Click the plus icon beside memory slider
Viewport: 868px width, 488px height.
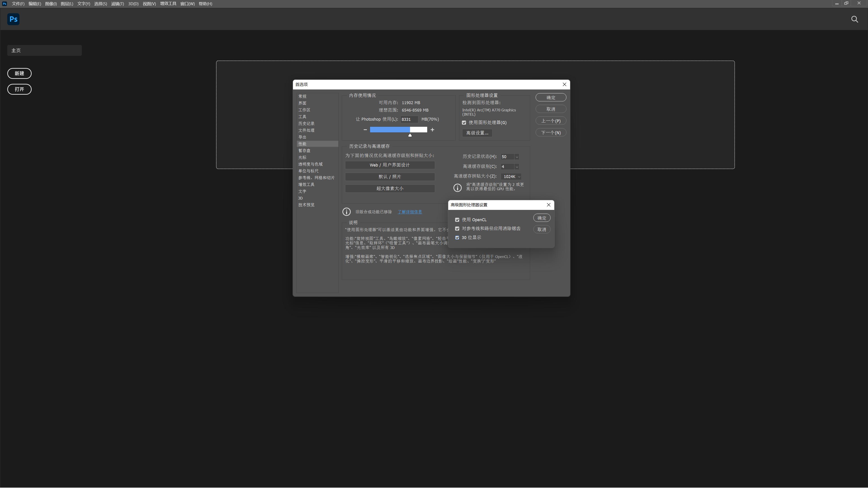pos(432,130)
